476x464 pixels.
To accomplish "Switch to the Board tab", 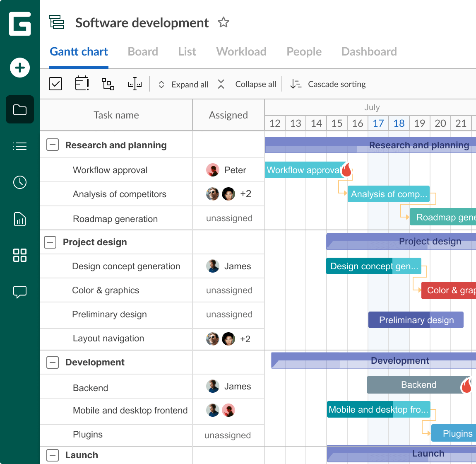I will point(143,51).
